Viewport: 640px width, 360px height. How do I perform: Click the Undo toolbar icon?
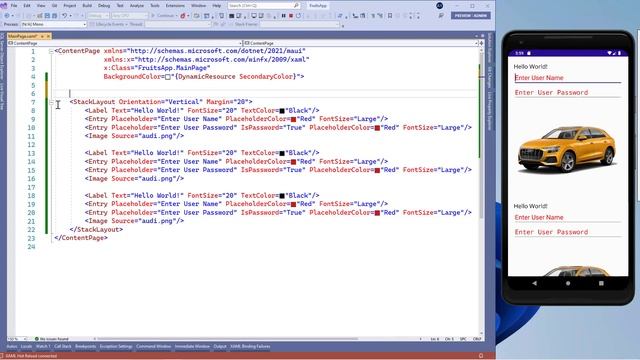coord(64,16)
